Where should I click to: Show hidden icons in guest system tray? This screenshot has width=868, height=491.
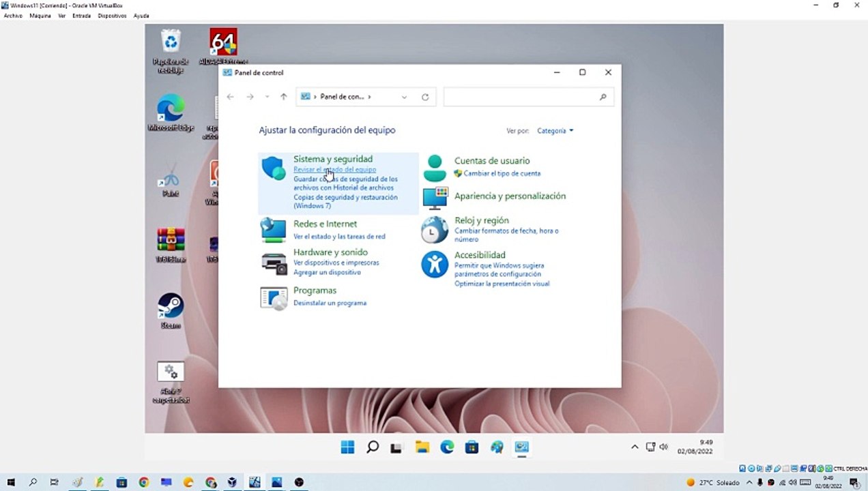[635, 447]
